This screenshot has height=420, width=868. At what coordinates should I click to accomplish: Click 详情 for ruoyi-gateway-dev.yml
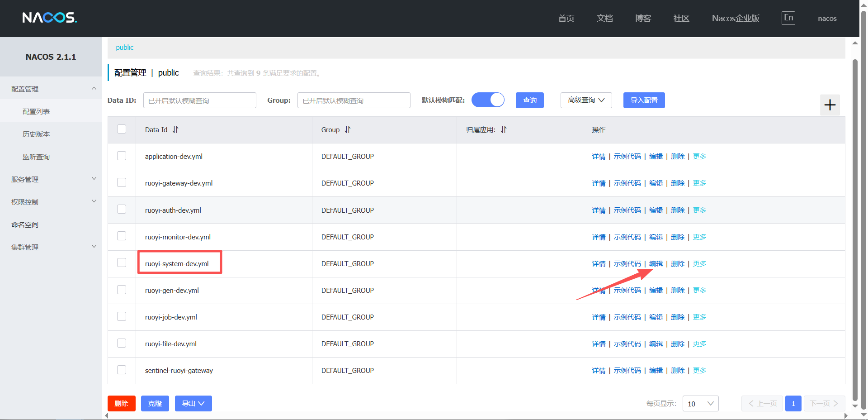click(x=599, y=183)
